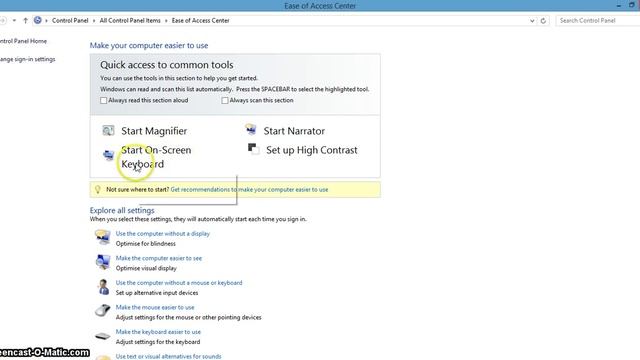Open the address bar history dropdown
This screenshot has width=640, height=360.
click(532, 20)
